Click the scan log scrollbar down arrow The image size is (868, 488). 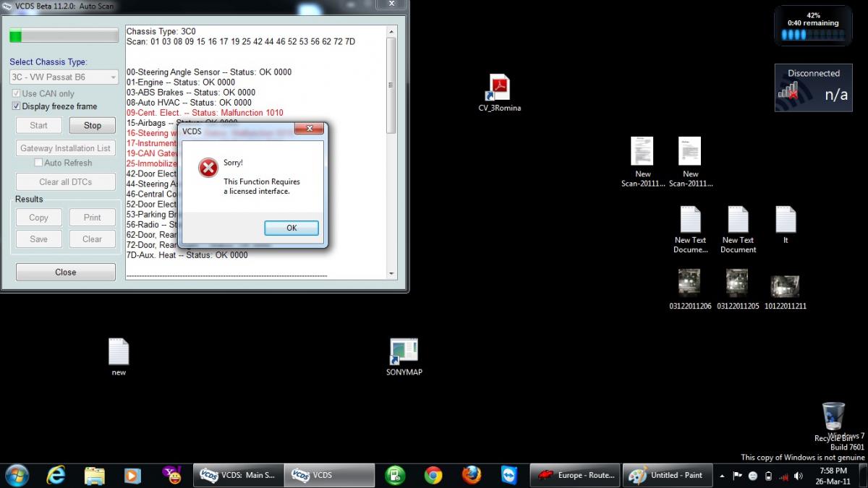click(391, 274)
